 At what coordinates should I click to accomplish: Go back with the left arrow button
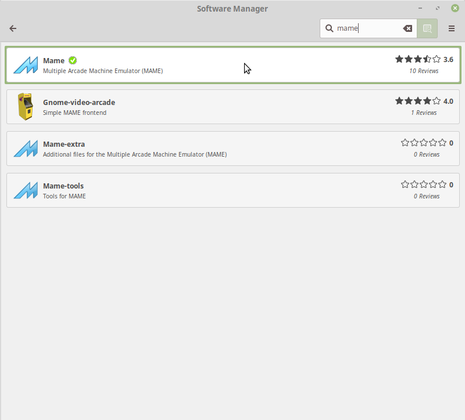pyautogui.click(x=13, y=28)
